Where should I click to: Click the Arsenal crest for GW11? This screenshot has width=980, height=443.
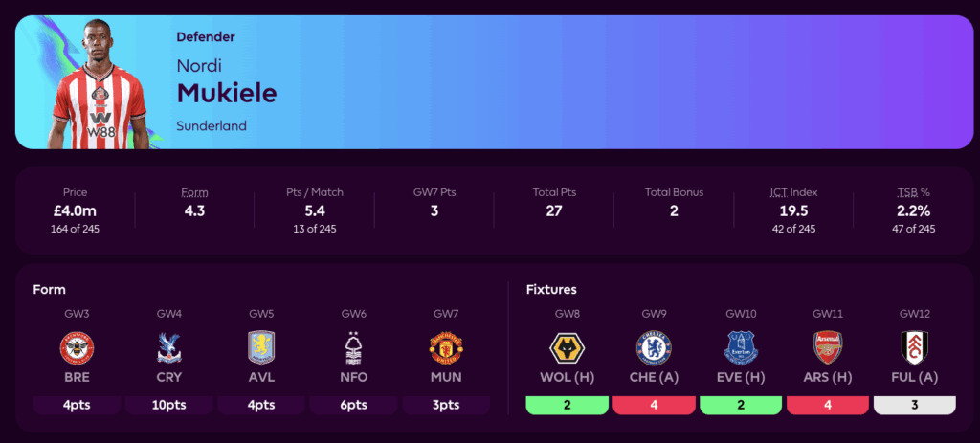828,347
